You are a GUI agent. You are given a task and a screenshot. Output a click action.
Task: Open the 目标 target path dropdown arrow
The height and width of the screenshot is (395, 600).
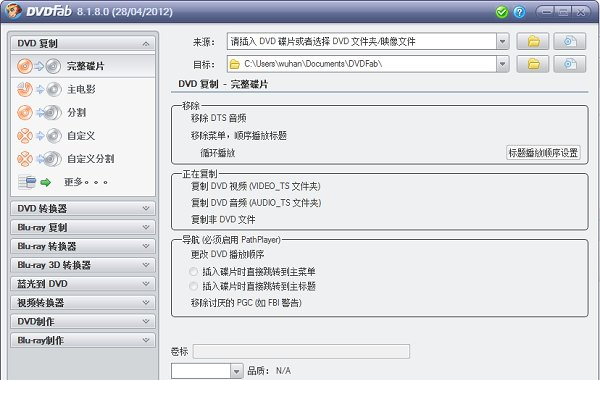pyautogui.click(x=502, y=64)
